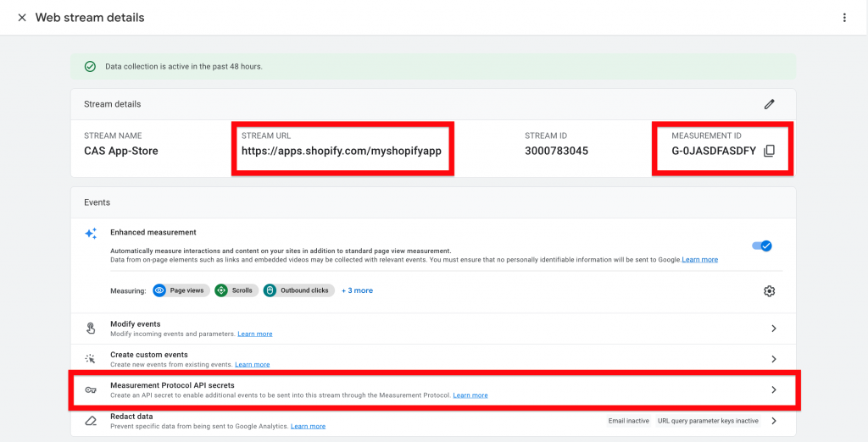Open Enhanced measurement settings gear
Screen dimensions: 868x442
click(x=769, y=291)
